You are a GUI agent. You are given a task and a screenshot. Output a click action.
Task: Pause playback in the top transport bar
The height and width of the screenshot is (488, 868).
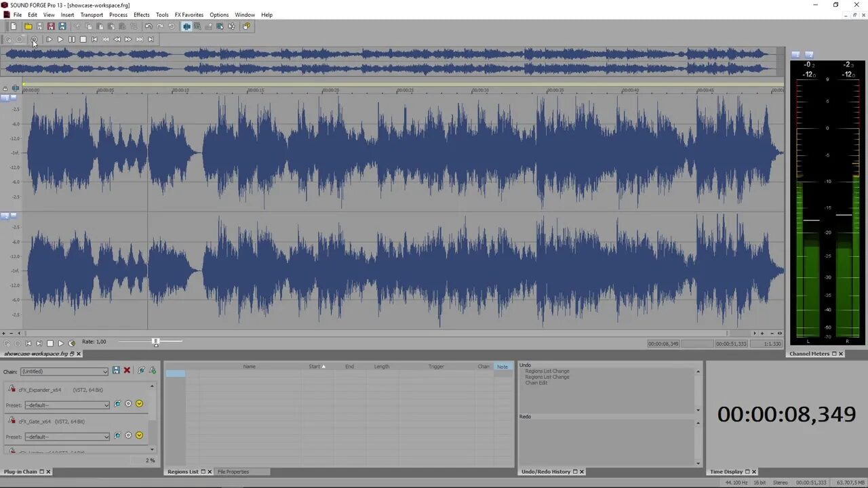click(x=71, y=39)
